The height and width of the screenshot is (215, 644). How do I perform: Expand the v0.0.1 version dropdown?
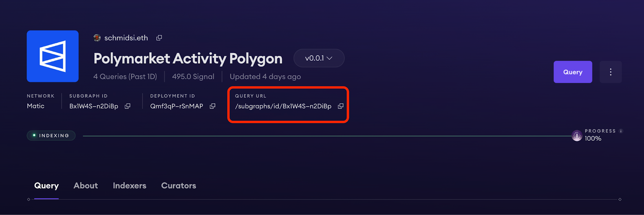click(x=319, y=58)
